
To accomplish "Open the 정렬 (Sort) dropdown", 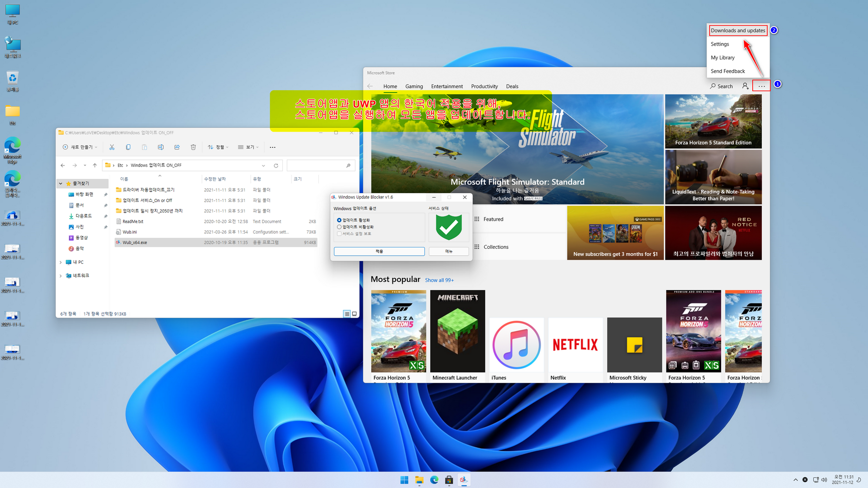I will pyautogui.click(x=218, y=147).
